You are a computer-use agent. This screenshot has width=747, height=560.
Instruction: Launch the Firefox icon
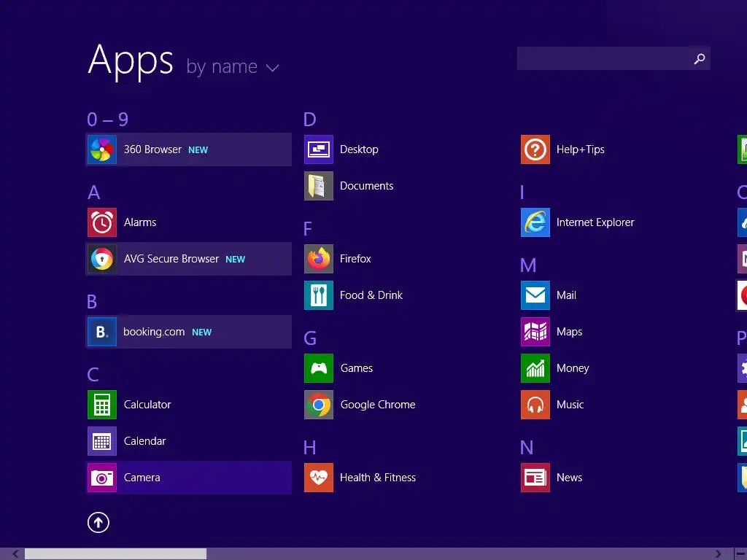[x=319, y=259]
